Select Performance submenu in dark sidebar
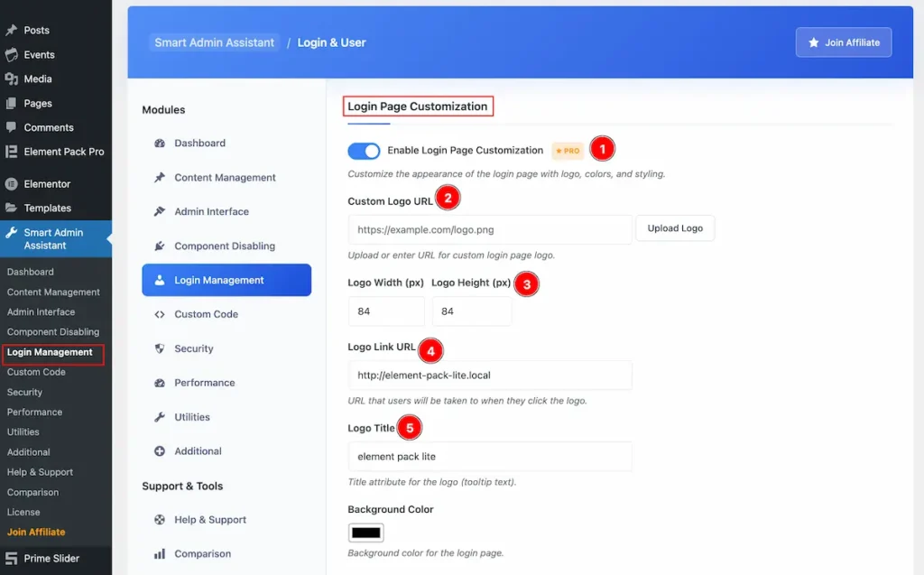 pos(34,413)
